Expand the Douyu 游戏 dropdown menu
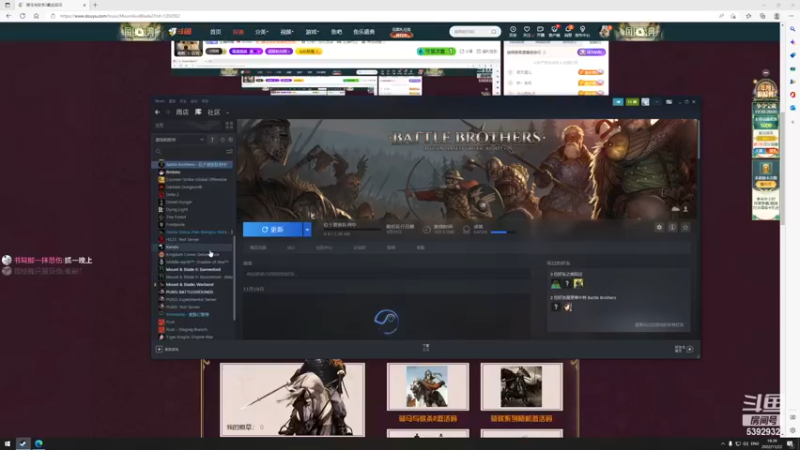The image size is (800, 450). [312, 32]
